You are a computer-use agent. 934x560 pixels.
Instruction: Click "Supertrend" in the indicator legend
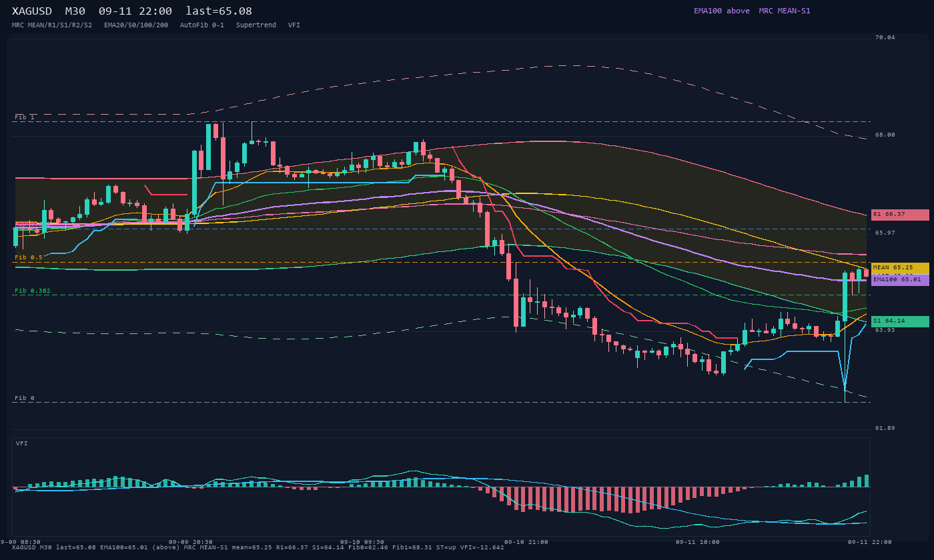pyautogui.click(x=256, y=25)
